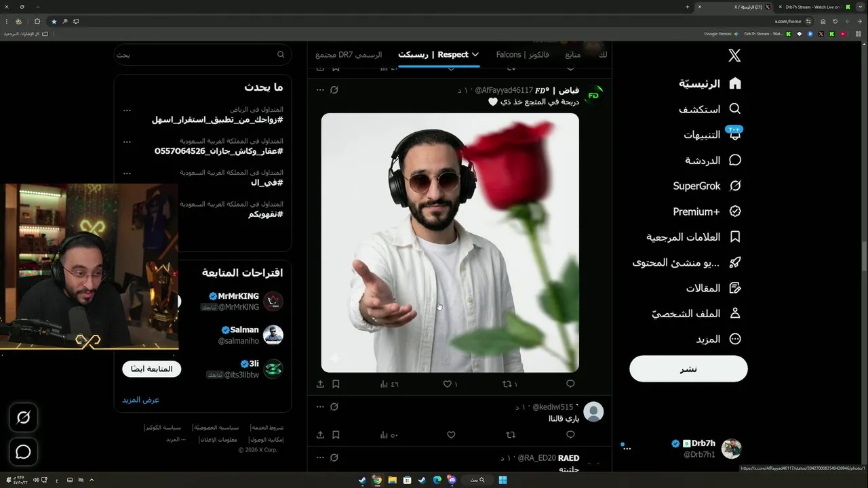Bookmark فياض's rose post

(x=336, y=384)
